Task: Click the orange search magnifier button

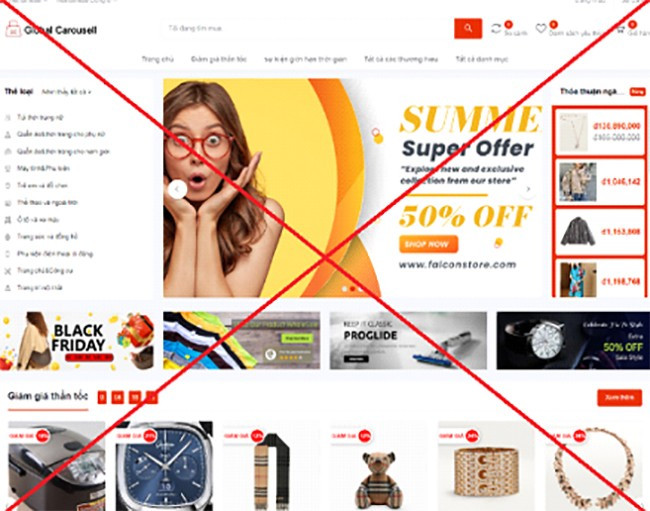Action: pos(468,28)
